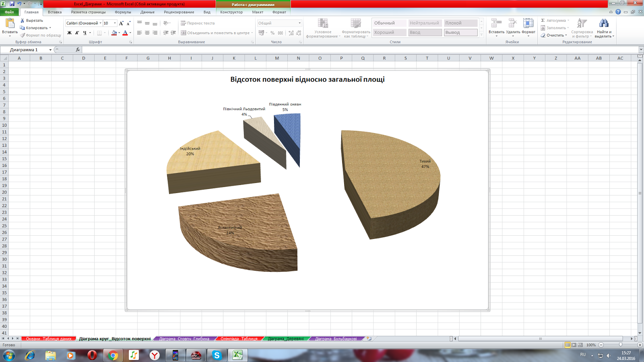
Task: Click the font color A icon
Action: pyautogui.click(x=125, y=33)
